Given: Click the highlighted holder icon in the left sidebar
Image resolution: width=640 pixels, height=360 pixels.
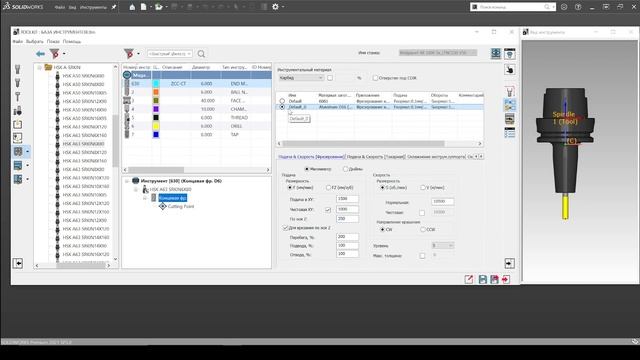Looking at the screenshot, I should (x=18, y=151).
